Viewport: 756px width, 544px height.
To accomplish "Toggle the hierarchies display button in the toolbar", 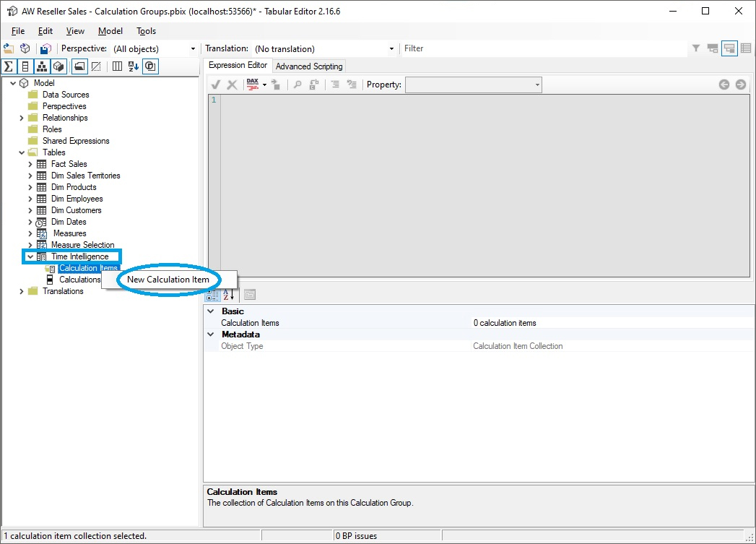I will 41,66.
